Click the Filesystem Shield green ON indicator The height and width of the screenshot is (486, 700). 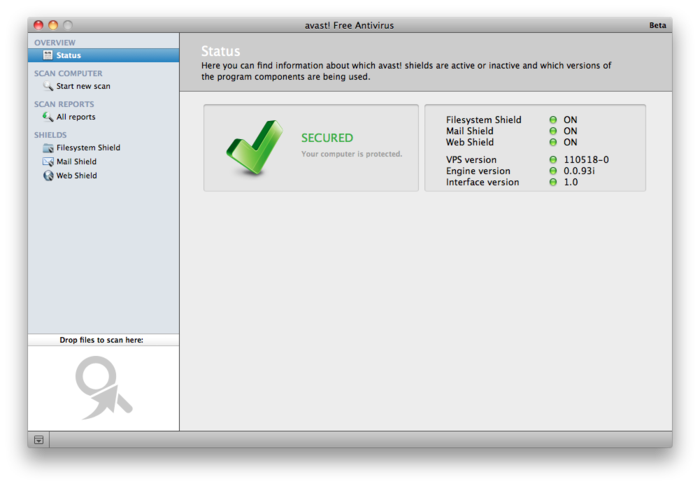[553, 120]
